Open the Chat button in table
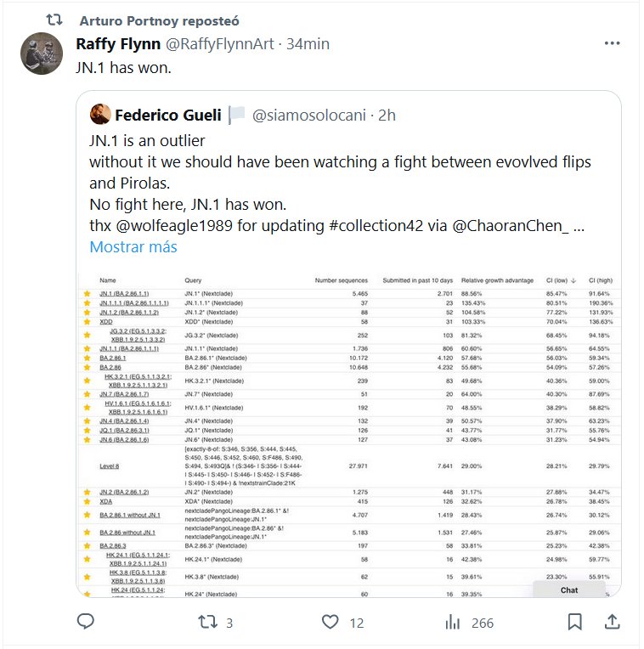 pyautogui.click(x=568, y=590)
